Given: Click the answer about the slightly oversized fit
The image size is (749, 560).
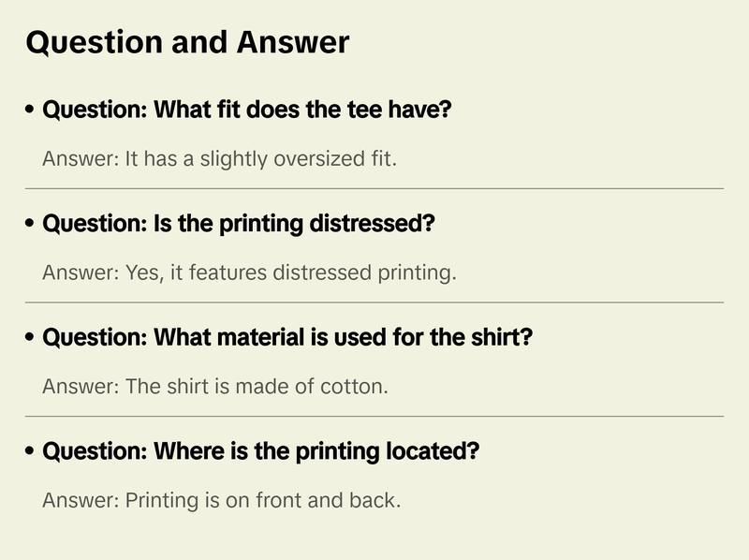Looking at the screenshot, I should (220, 159).
